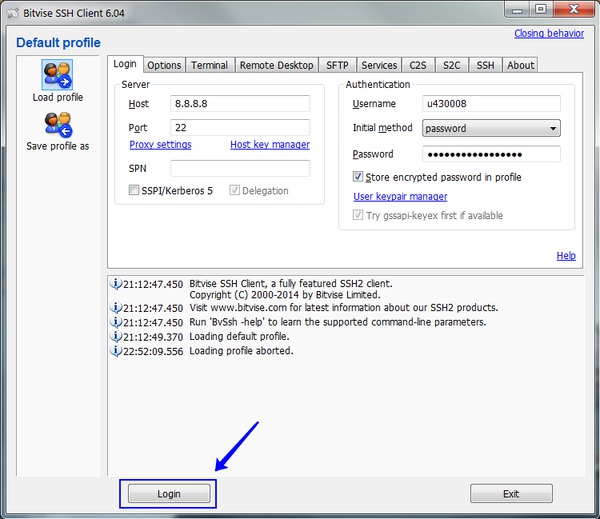Click info icon beside "Run 'BvSsh -help'" entry
The width and height of the screenshot is (600, 519).
pyautogui.click(x=116, y=322)
